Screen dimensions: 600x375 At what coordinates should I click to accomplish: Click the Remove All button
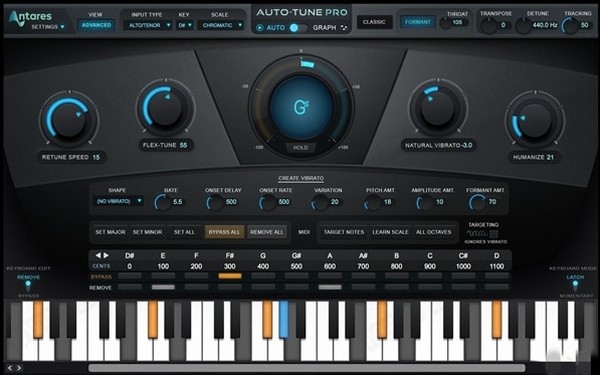coord(267,232)
